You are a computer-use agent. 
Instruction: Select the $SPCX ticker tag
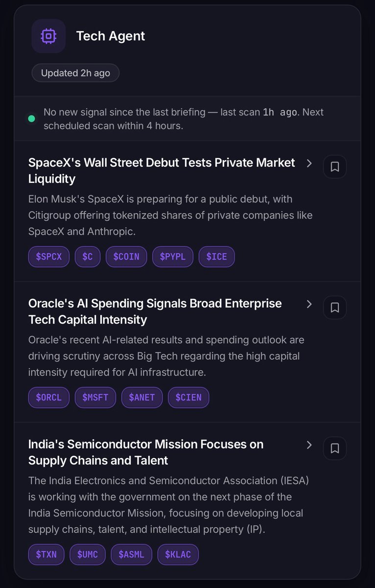pyautogui.click(x=49, y=257)
